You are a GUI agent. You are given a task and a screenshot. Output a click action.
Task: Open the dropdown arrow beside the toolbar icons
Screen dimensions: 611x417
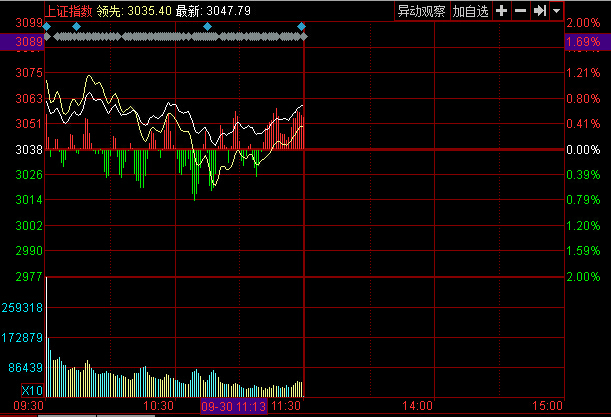(554, 11)
